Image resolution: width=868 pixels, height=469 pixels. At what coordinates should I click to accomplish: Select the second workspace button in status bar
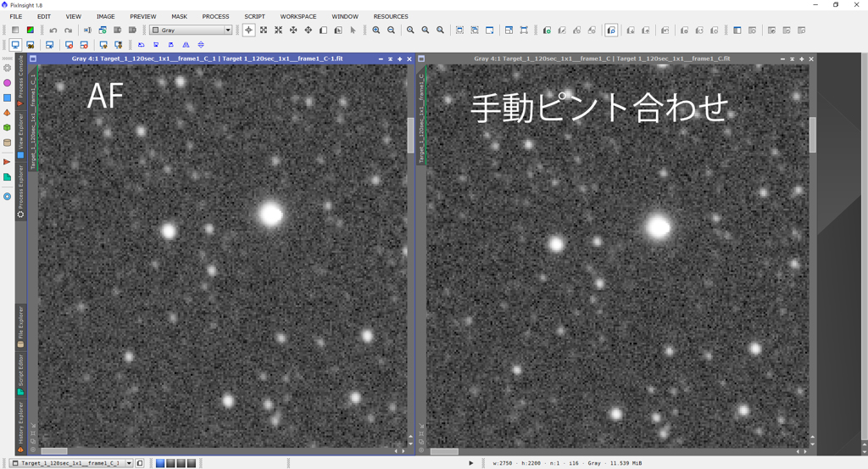170,463
